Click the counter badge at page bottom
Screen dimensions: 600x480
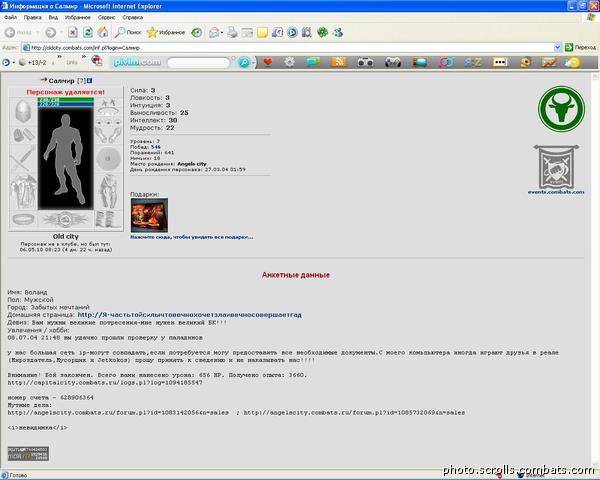28,453
